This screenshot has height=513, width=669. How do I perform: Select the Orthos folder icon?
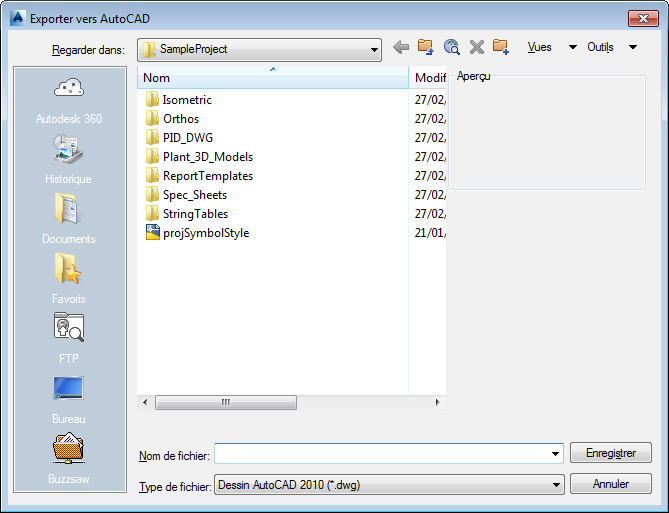152,119
